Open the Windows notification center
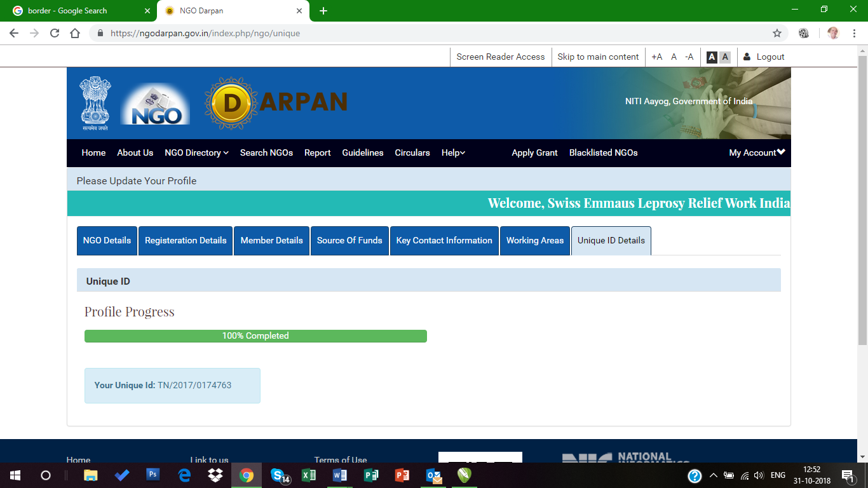 848,475
